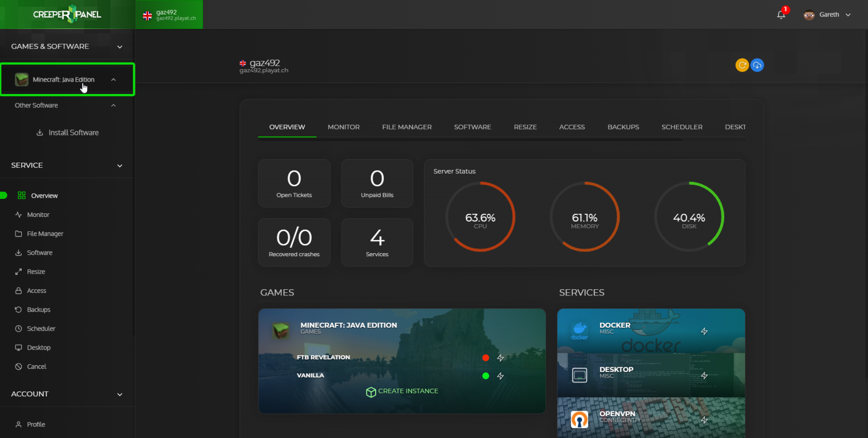Click the red status dot for FTB Revelation

tap(486, 357)
